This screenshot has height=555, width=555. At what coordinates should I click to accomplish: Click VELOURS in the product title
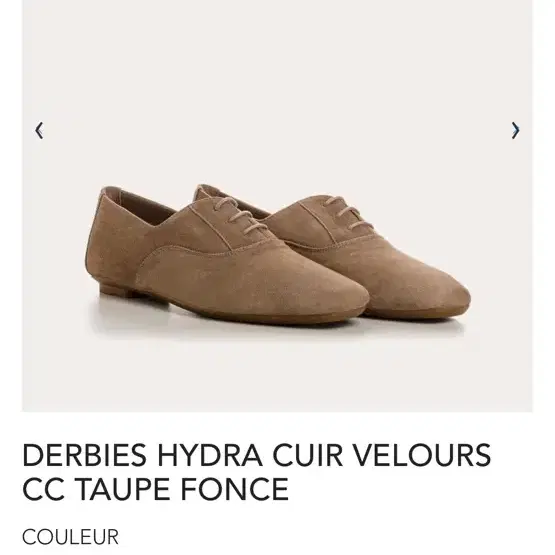click(x=422, y=455)
